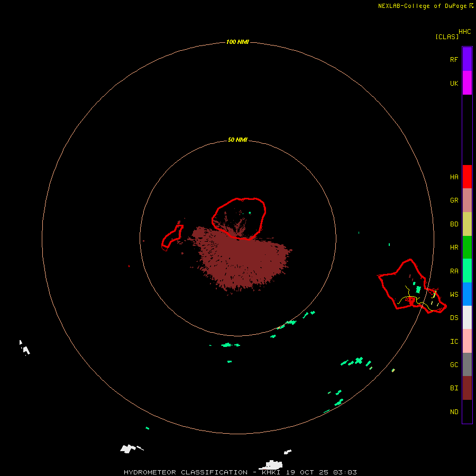Click the UK magenta legend swatch
476x476 pixels.
pos(467,83)
